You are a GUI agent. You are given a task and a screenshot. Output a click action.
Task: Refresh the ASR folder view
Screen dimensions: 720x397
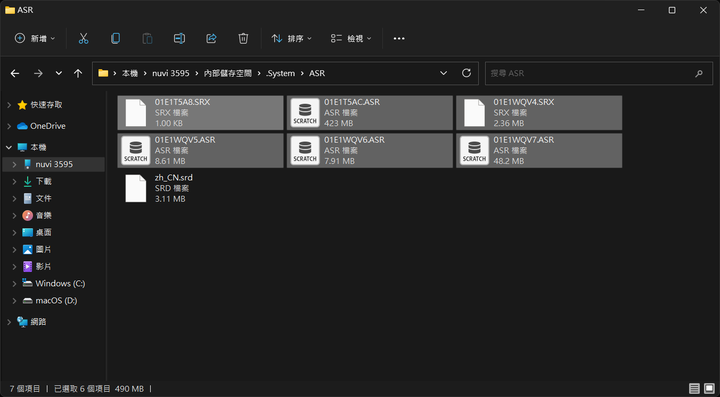pyautogui.click(x=466, y=73)
